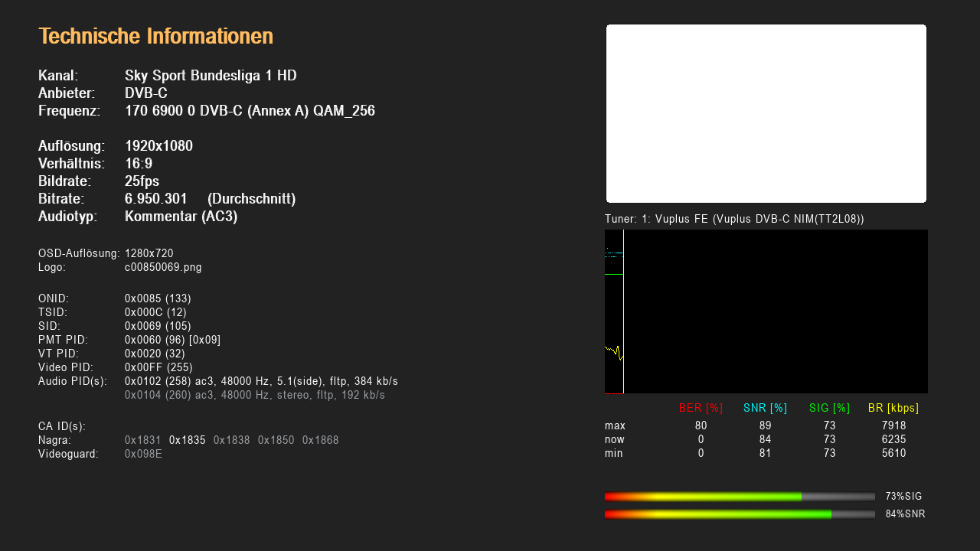Select the SIG [%] column header
Image resolution: width=980 pixels, height=551 pixels.
829,408
